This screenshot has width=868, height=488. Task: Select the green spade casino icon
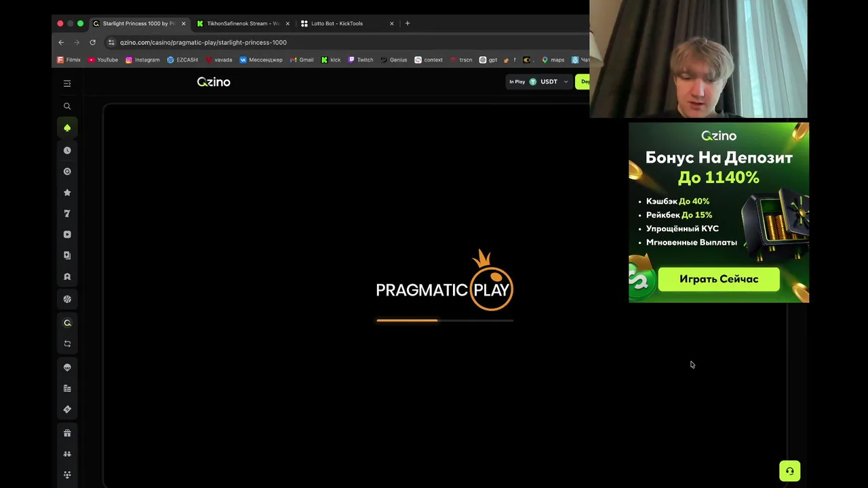coord(67,128)
